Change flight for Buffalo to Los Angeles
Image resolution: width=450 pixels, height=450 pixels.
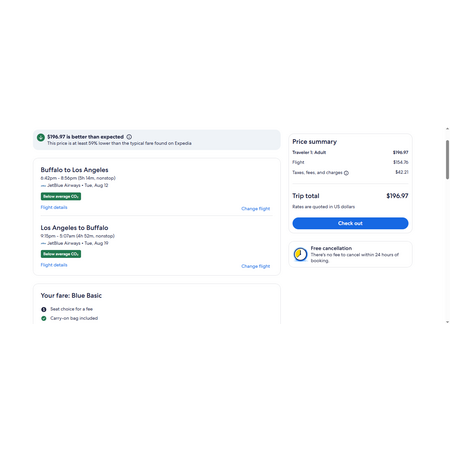coord(256,209)
